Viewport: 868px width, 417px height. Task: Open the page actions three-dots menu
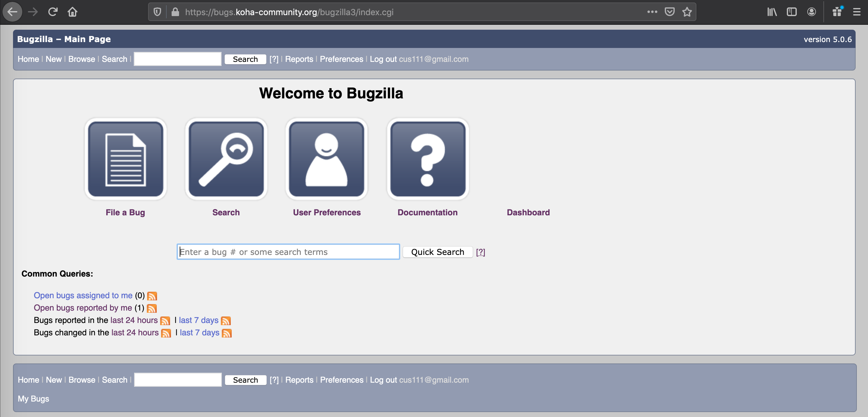[x=652, y=12]
